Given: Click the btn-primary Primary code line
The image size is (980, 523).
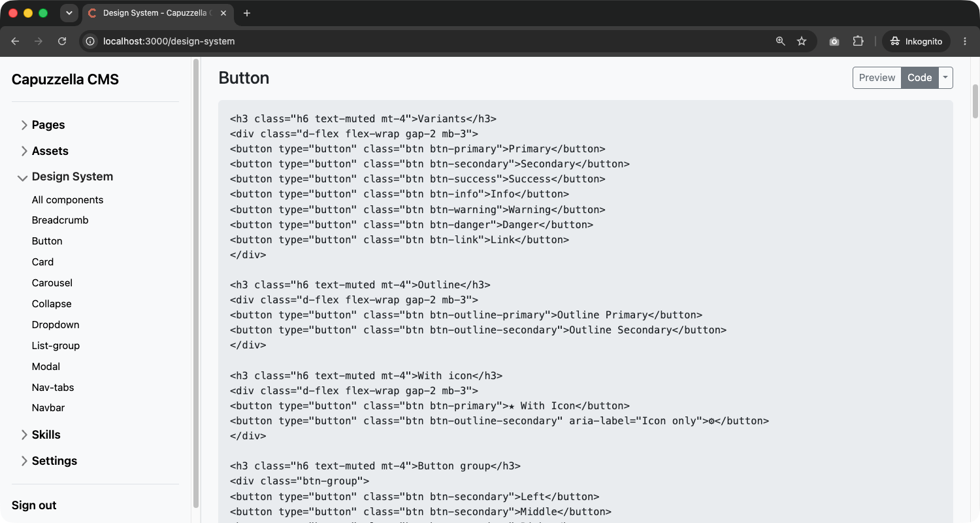Looking at the screenshot, I should pos(417,149).
